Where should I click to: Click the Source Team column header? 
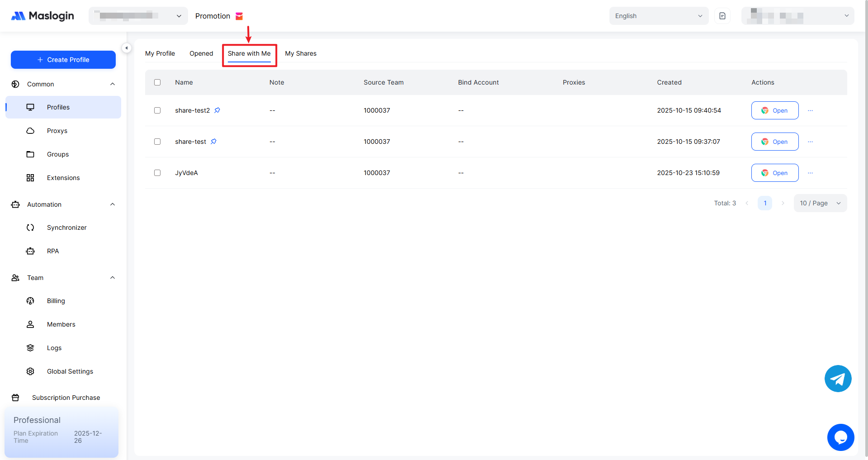tap(384, 82)
